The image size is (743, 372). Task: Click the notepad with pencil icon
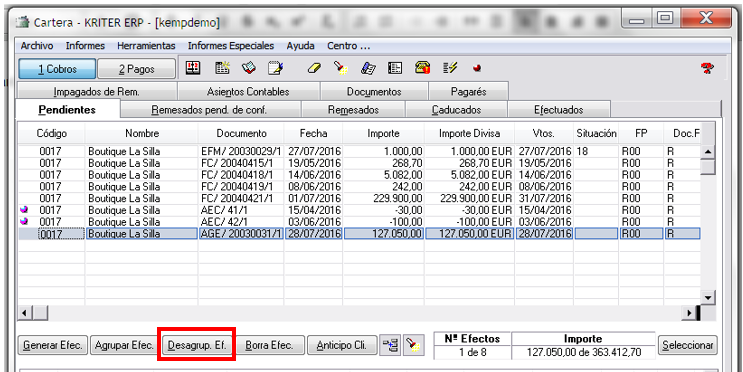point(275,68)
